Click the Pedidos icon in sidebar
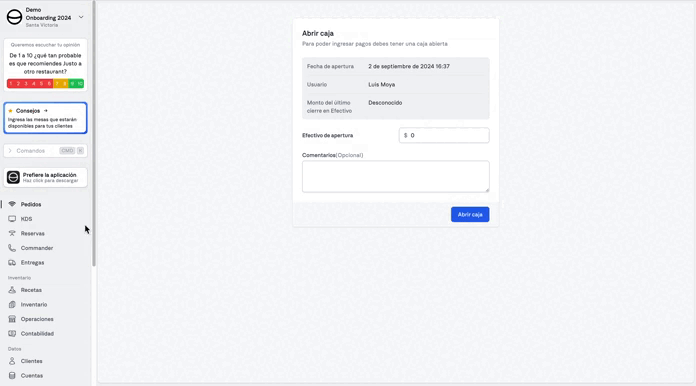 [x=12, y=204]
